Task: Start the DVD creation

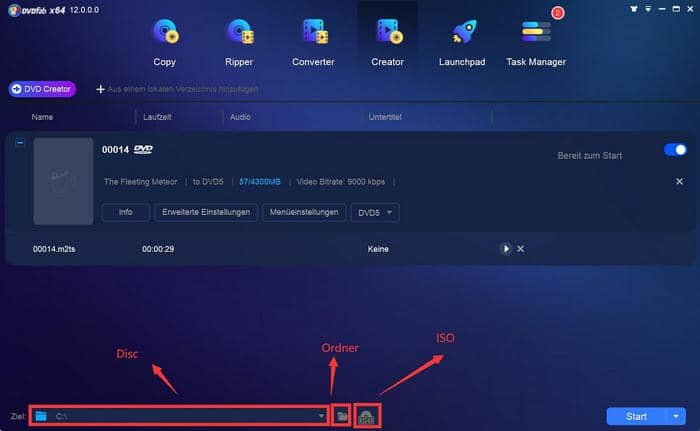Action: click(x=636, y=416)
